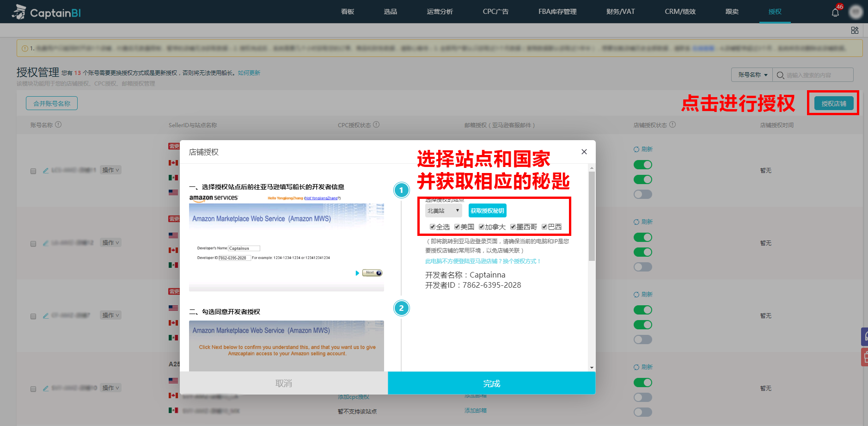Open the 如何更新 link
This screenshot has height=426, width=868.
pyautogui.click(x=249, y=73)
